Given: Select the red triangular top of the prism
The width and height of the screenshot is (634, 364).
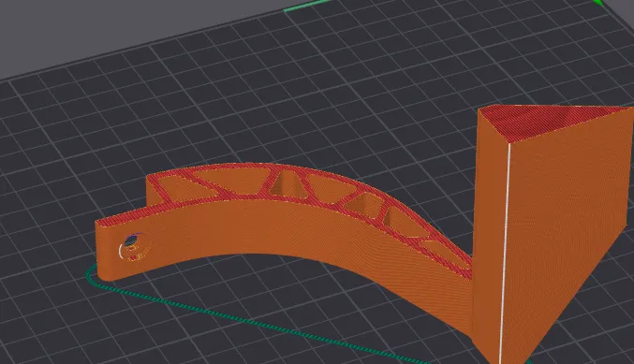Looking at the screenshot, I should click(x=542, y=122).
